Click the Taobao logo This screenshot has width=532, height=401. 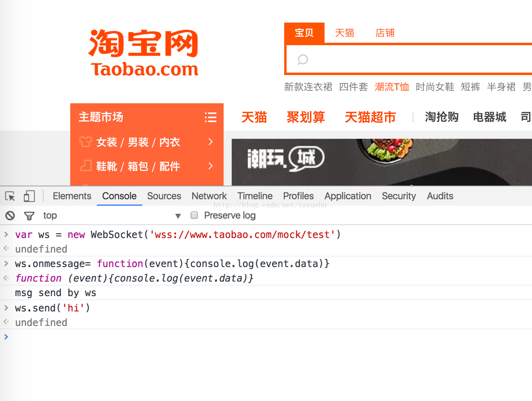pyautogui.click(x=144, y=53)
